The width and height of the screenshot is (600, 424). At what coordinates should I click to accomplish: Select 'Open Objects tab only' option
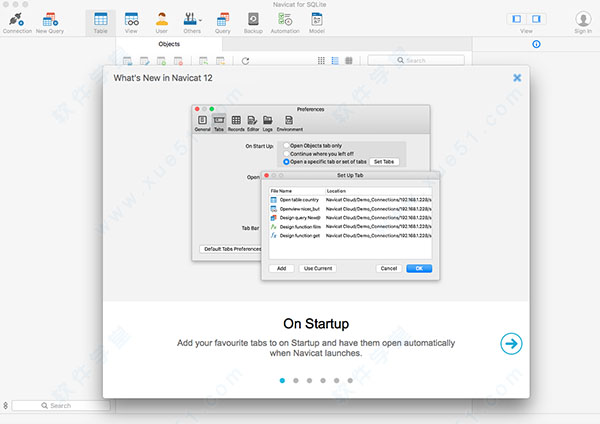point(286,145)
